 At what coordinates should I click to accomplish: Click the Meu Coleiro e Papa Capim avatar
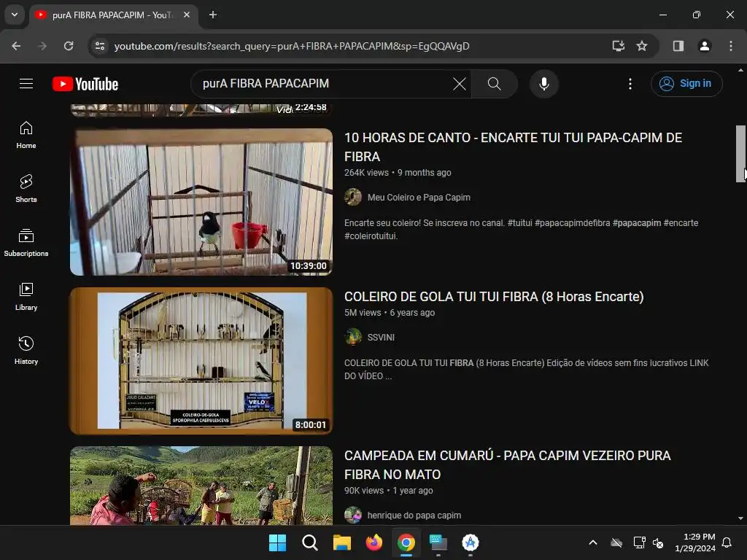point(353,197)
